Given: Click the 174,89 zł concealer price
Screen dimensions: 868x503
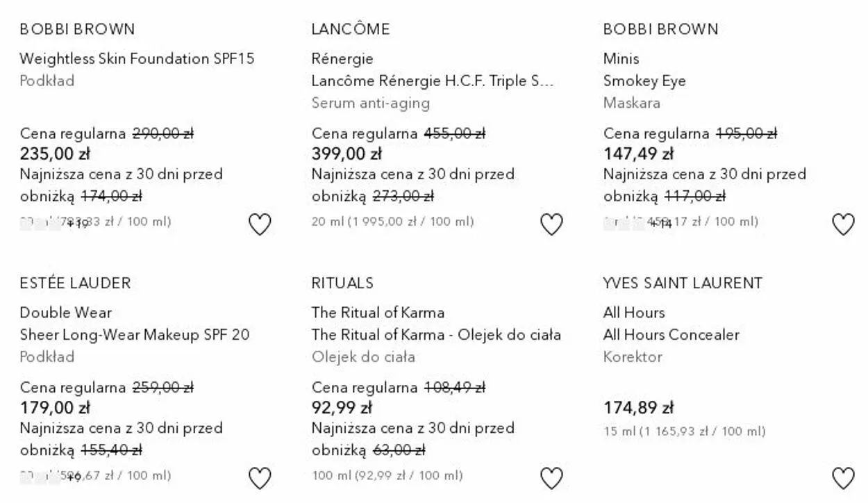Looking at the screenshot, I should click(638, 407).
